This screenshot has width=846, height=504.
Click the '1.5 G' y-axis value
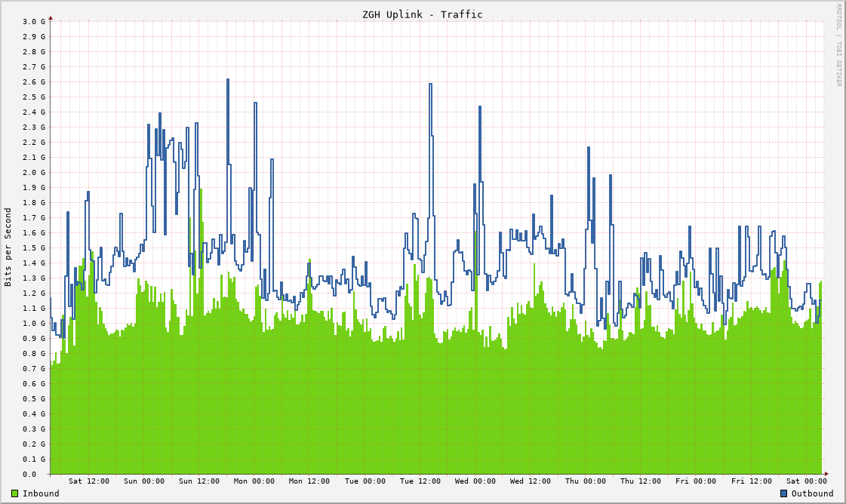[34, 248]
